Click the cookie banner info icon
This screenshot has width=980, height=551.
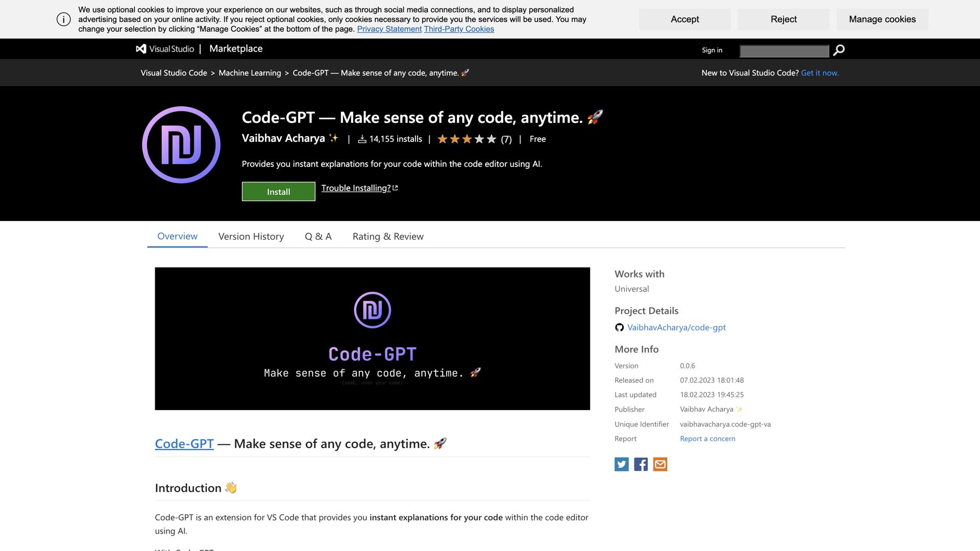point(63,19)
